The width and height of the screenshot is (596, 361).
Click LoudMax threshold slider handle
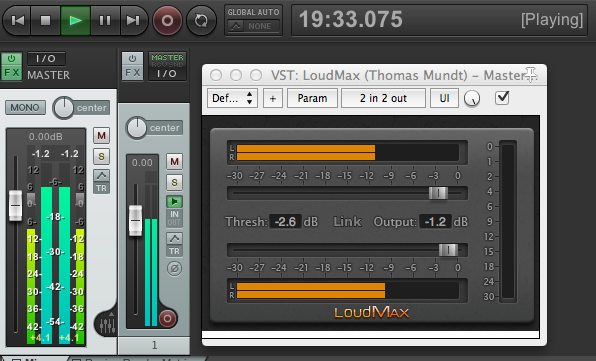[x=438, y=193]
